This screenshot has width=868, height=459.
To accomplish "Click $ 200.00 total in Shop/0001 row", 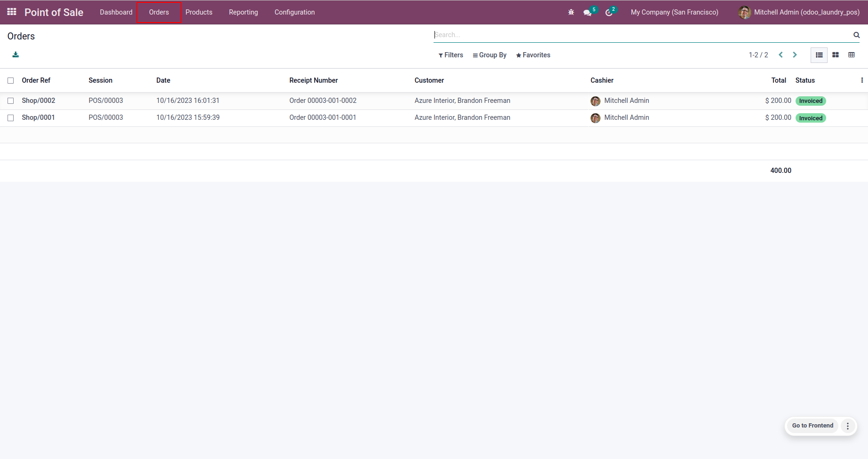I will click(x=778, y=117).
